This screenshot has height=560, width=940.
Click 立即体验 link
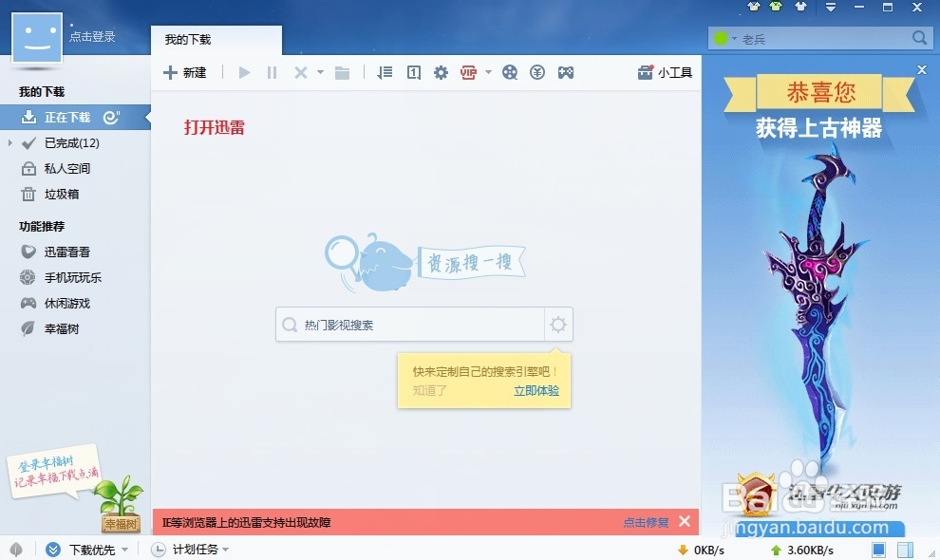(536, 391)
